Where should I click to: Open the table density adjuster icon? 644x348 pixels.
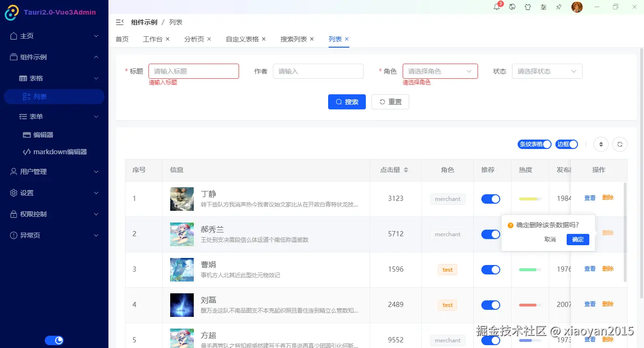601,144
